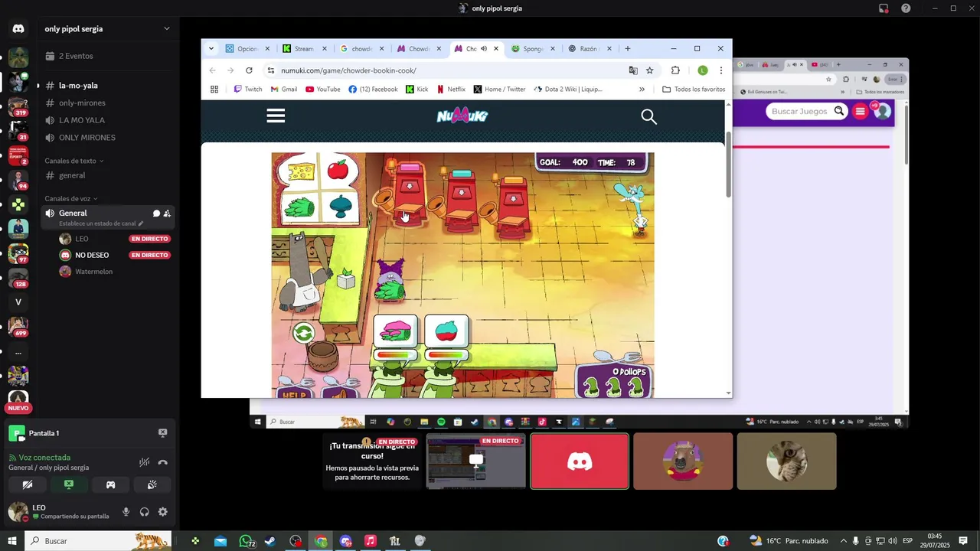Click the apple ingredient in the game pantry
The height and width of the screenshot is (551, 980).
[338, 169]
